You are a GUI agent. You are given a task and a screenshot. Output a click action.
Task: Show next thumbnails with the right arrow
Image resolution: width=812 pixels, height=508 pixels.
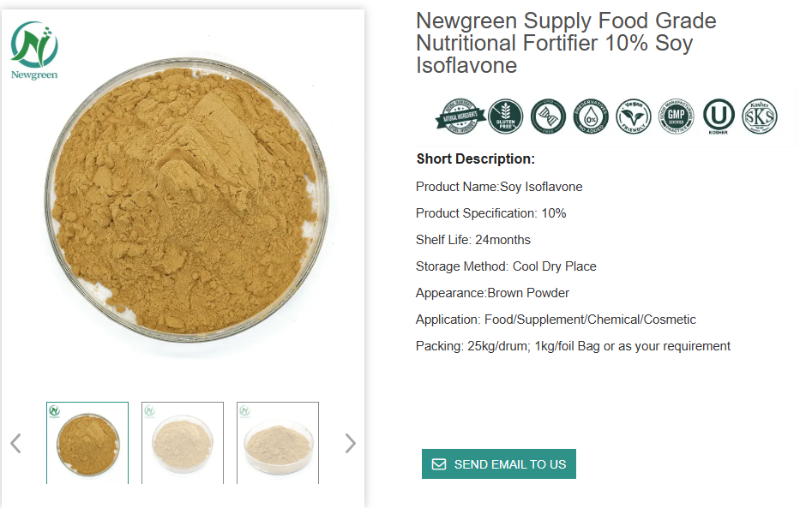pos(350,443)
